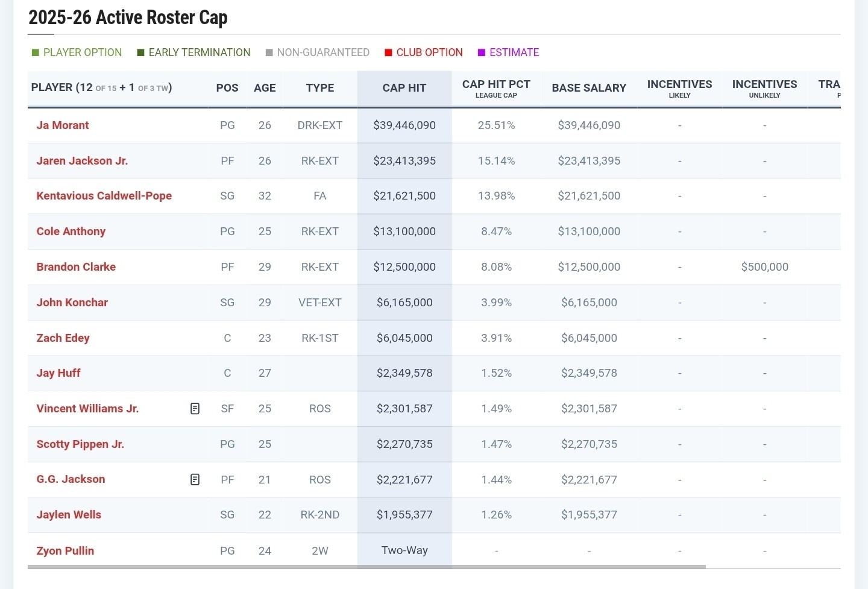
Task: Sort by the Age column header
Action: [265, 88]
